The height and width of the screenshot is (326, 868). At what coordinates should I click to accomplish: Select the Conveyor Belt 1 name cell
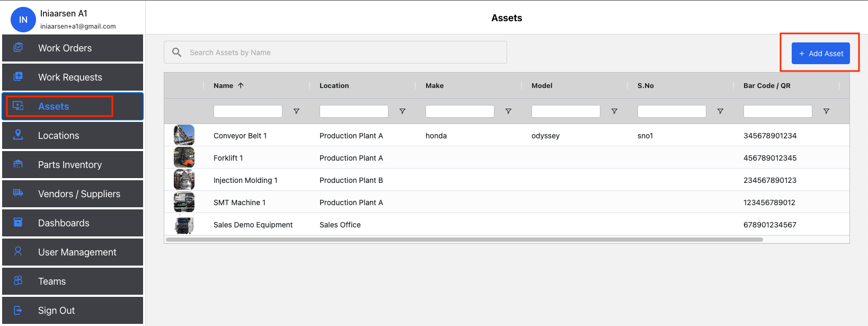tap(240, 136)
